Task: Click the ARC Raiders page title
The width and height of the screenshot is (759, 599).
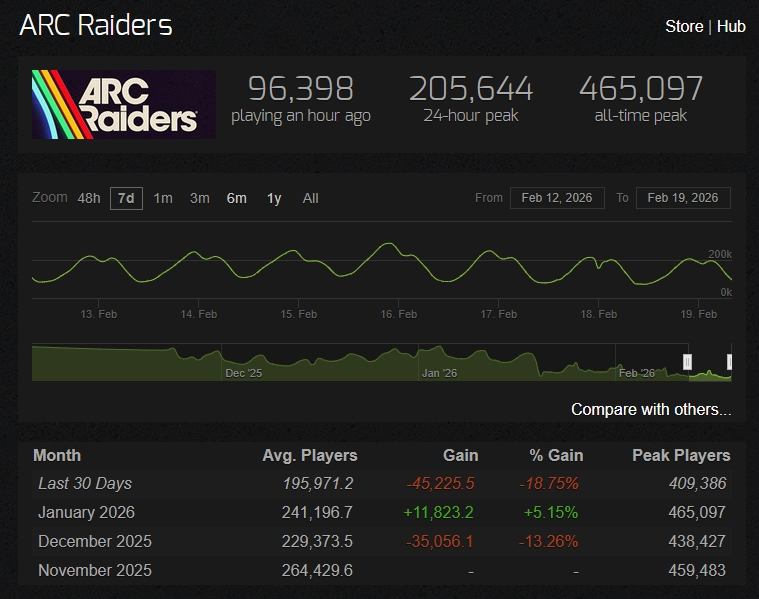Action: click(96, 25)
